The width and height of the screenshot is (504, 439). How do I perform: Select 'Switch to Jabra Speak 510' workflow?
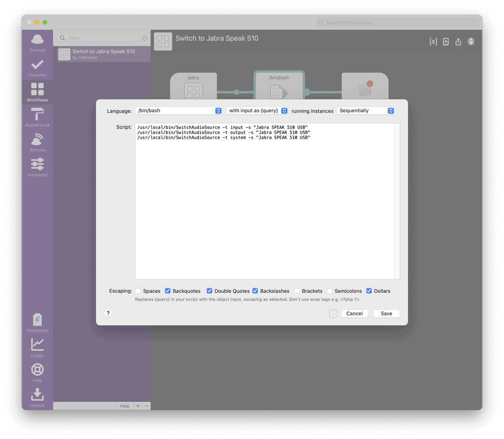click(102, 54)
